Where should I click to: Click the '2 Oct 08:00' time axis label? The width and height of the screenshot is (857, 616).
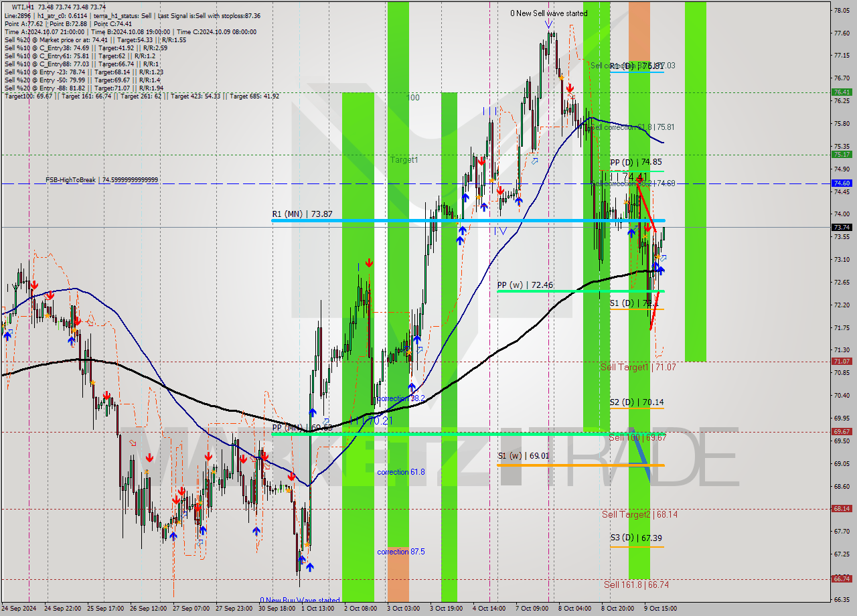coord(360,609)
